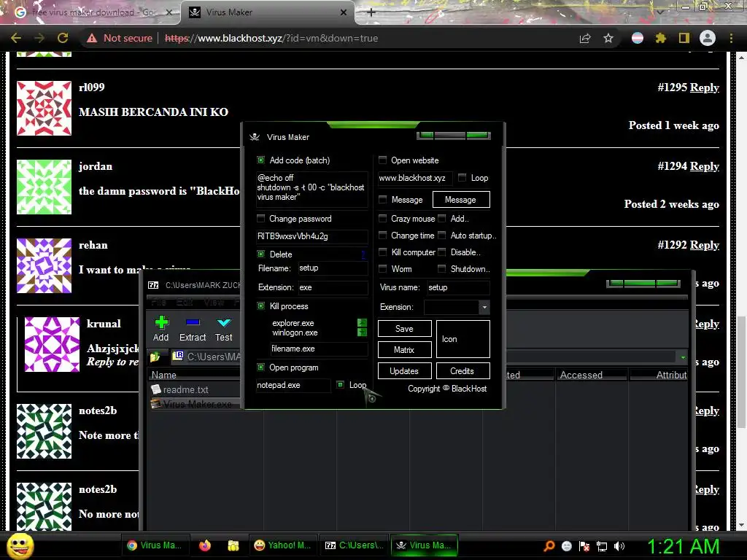This screenshot has height=560, width=747.
Task: Open the browser extensions puzzle icon
Action: pyautogui.click(x=660, y=38)
